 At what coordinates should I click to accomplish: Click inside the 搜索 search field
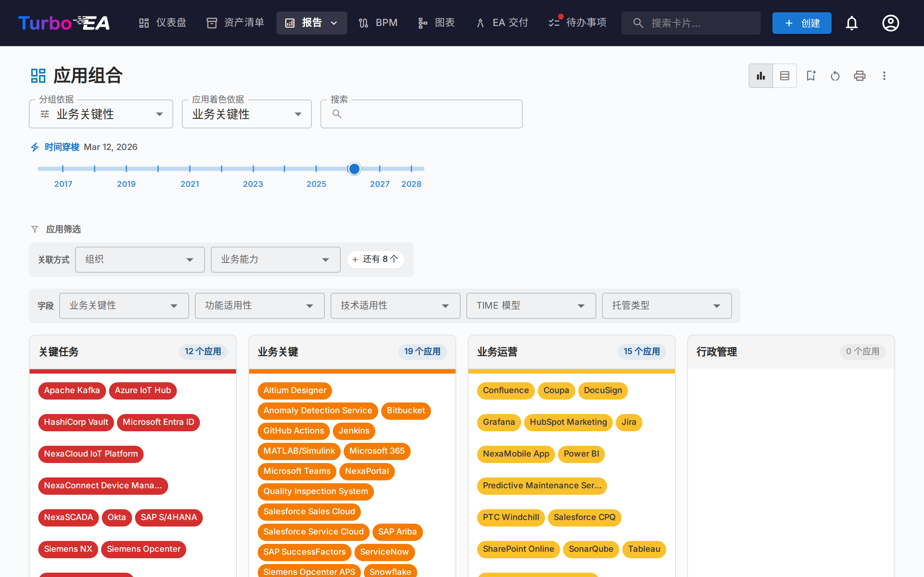(420, 114)
